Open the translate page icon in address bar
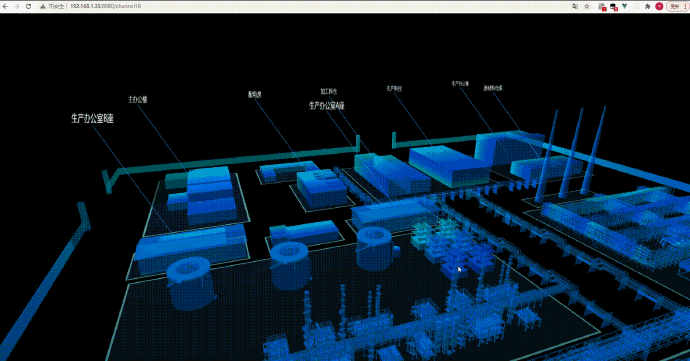 575,7
